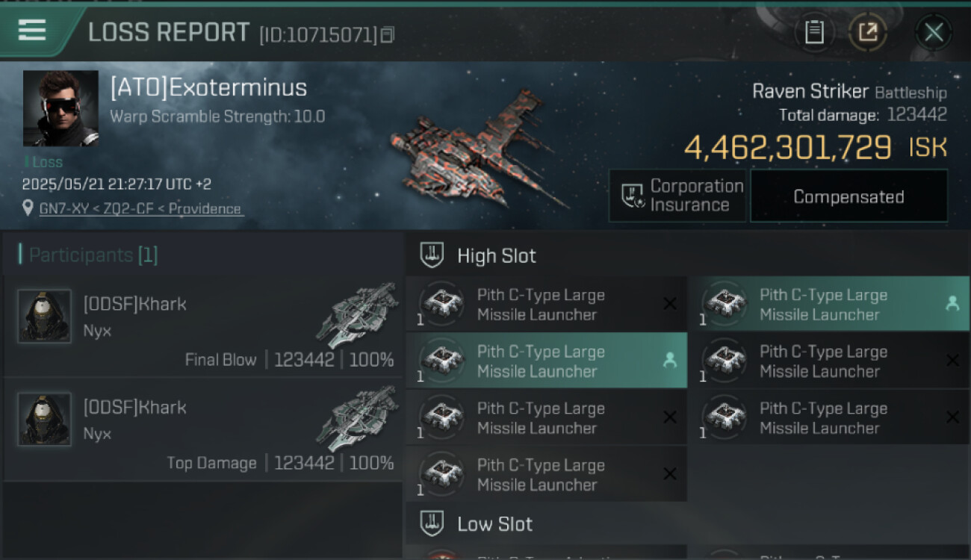
Task: Close the loss report window
Action: 934,32
